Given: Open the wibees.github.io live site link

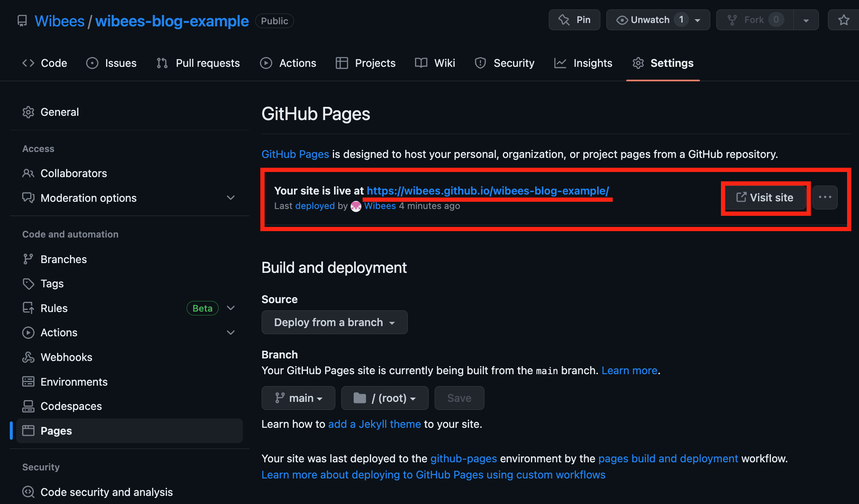Looking at the screenshot, I should (487, 191).
